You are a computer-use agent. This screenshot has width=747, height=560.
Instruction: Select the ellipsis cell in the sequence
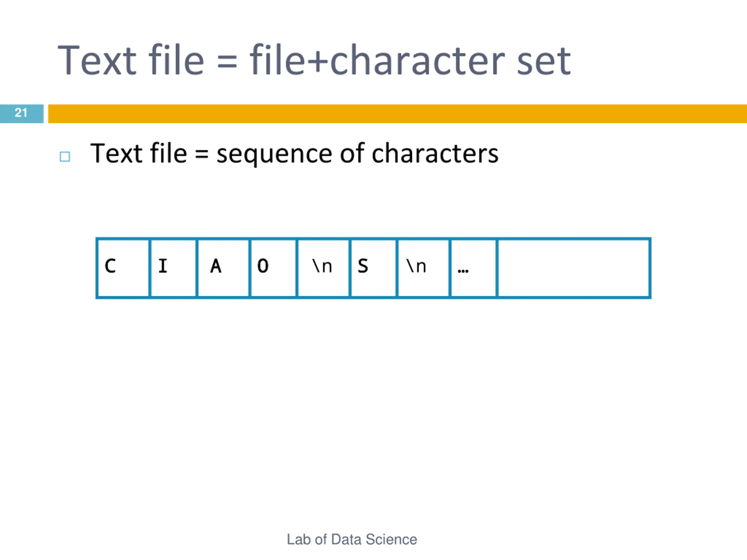pyautogui.click(x=474, y=268)
